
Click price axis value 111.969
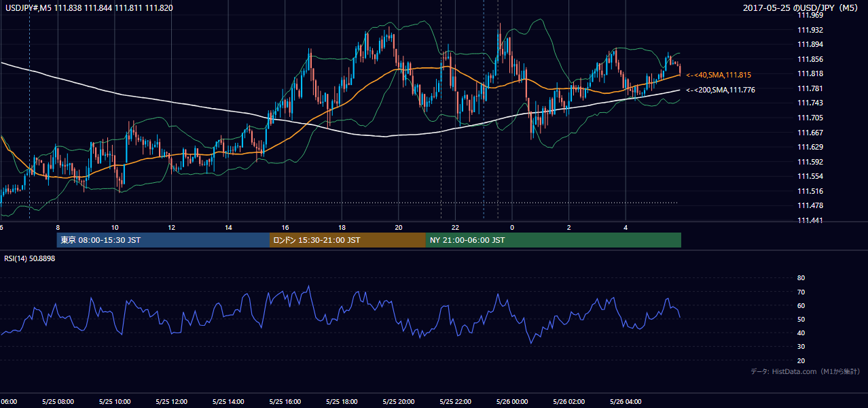click(811, 15)
